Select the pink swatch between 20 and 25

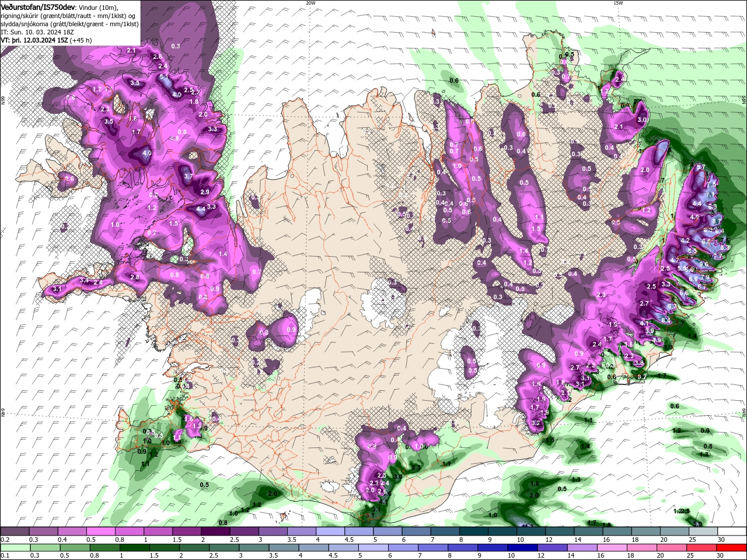point(673,547)
